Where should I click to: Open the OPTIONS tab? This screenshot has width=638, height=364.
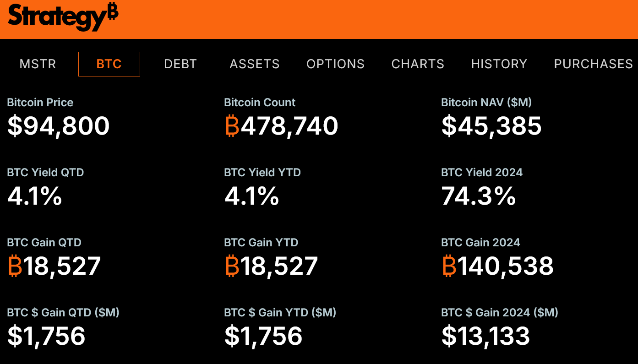pos(336,64)
